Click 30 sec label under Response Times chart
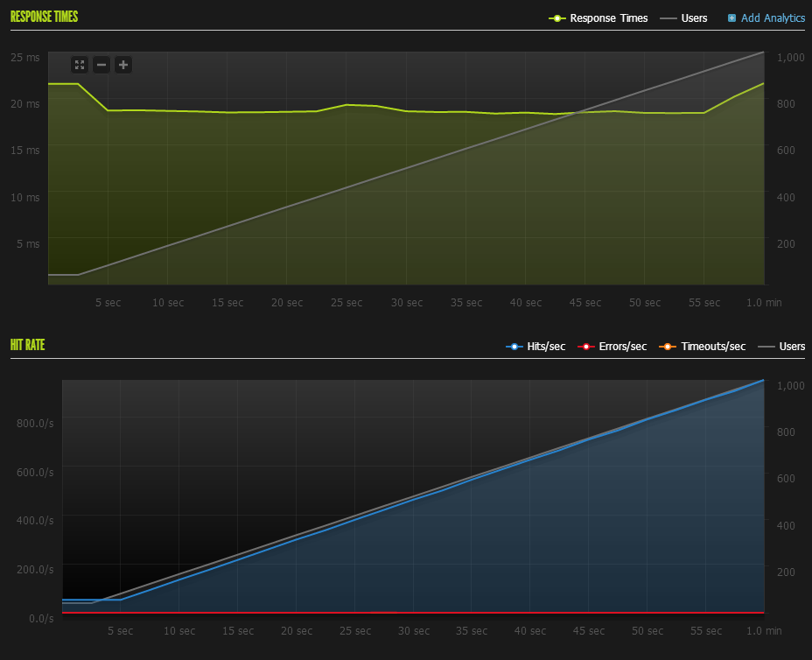 [407, 303]
